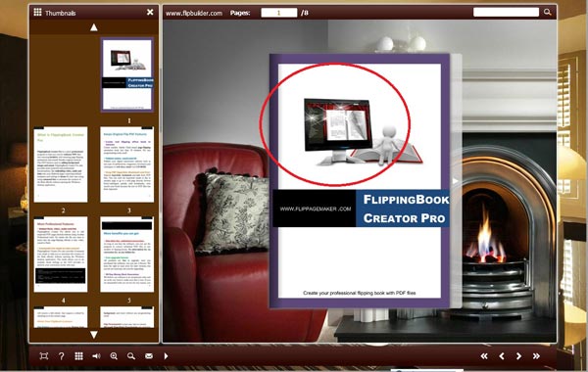Go to the first page icon

click(484, 356)
